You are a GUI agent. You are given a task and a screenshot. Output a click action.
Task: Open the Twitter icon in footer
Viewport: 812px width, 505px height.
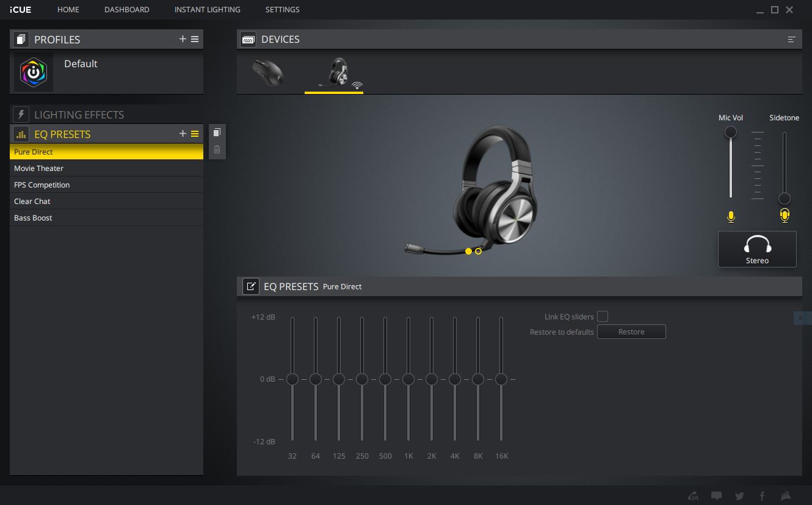click(x=739, y=496)
